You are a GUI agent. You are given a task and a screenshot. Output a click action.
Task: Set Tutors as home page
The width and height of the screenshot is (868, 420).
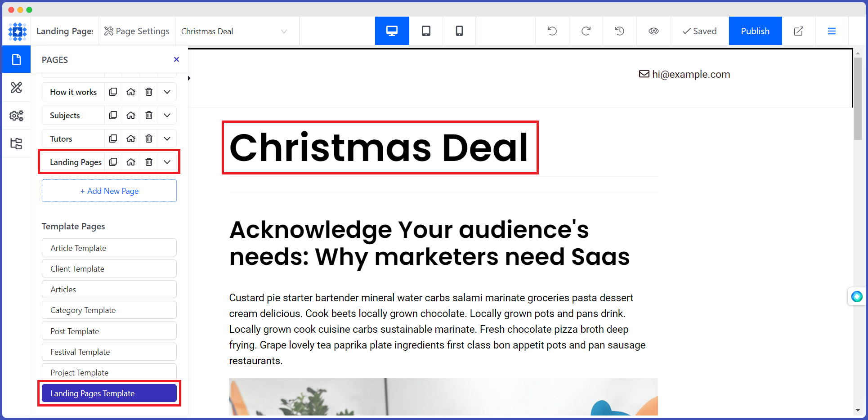131,139
